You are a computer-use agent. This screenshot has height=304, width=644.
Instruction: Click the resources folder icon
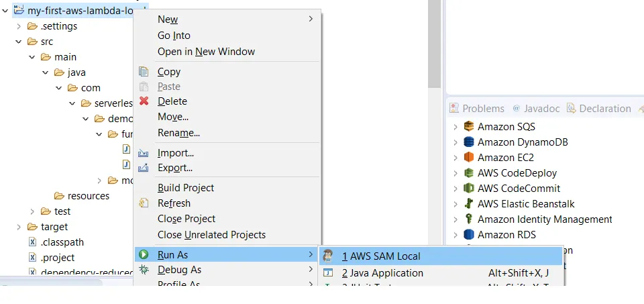[x=60, y=195]
